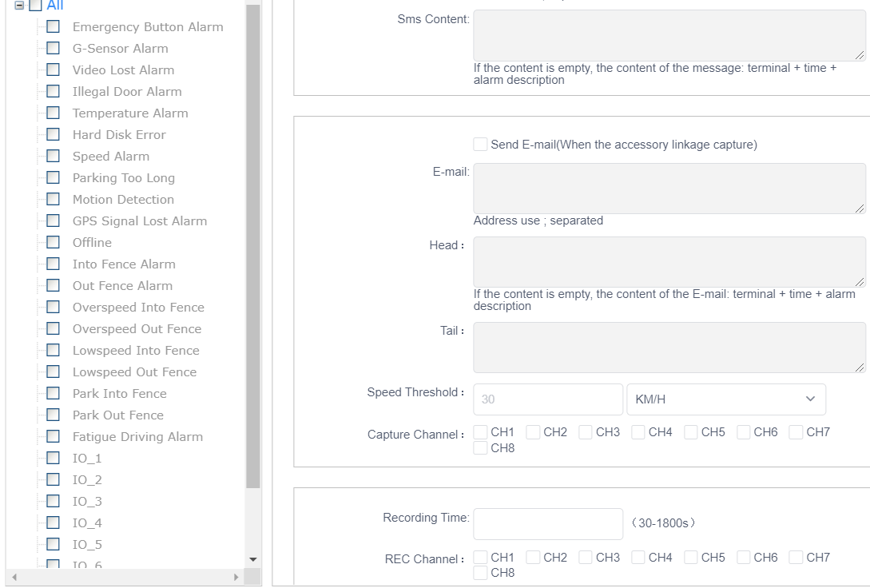Click the All tree label

(x=55, y=5)
